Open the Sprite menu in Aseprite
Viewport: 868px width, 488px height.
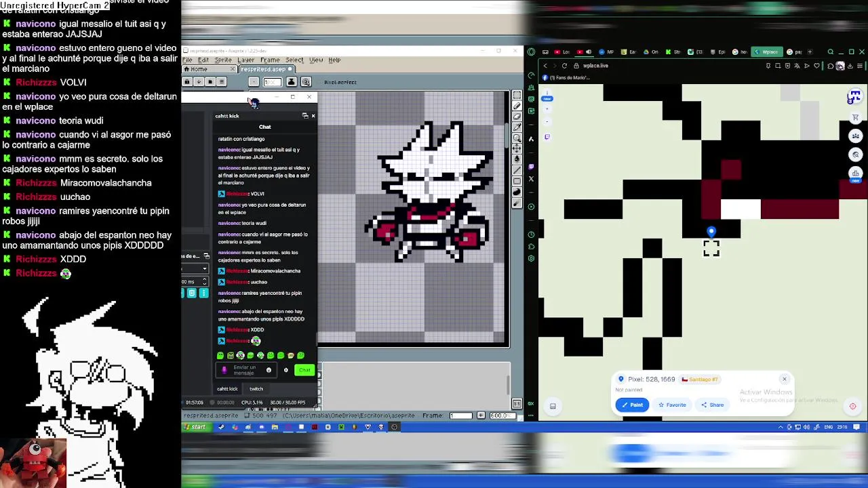point(223,60)
